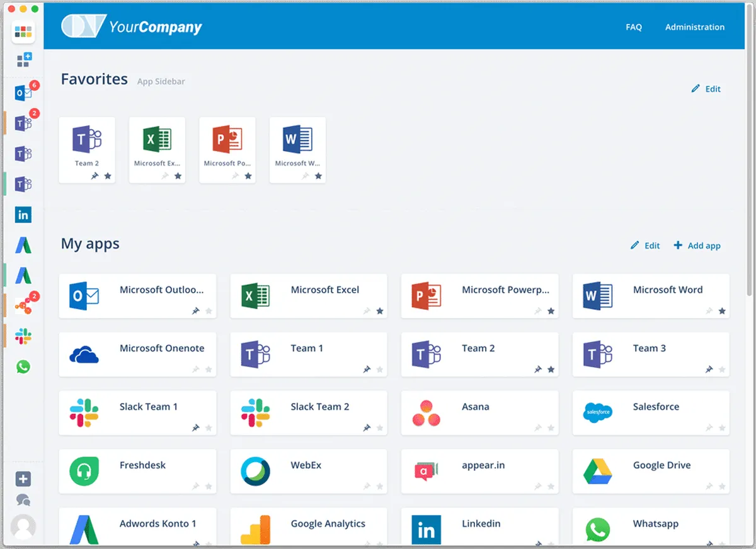Open the orange hub icon with badge 2
The width and height of the screenshot is (756, 549).
click(x=23, y=307)
